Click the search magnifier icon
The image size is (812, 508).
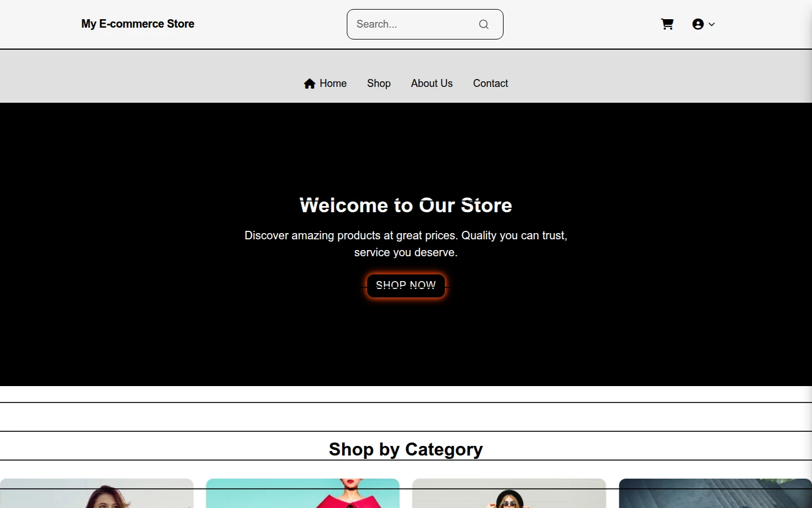click(484, 24)
